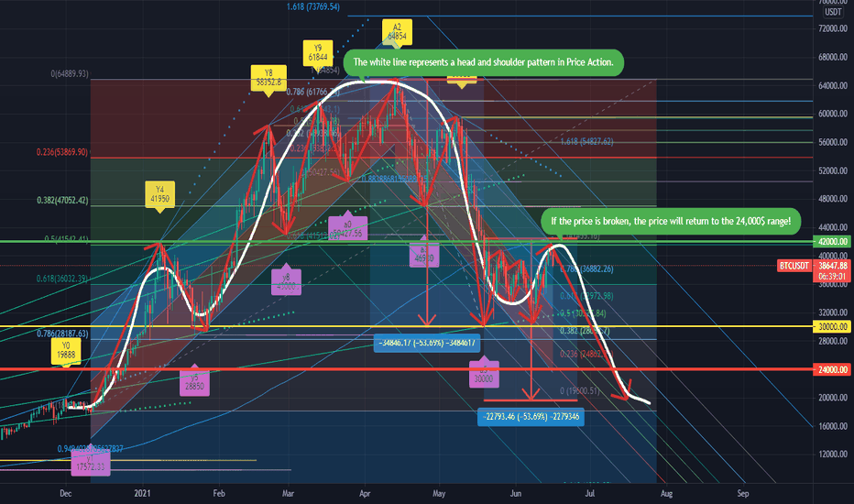Select the yellow Y4 41950 label
Viewport: 854px width, 504px height.
(159, 194)
